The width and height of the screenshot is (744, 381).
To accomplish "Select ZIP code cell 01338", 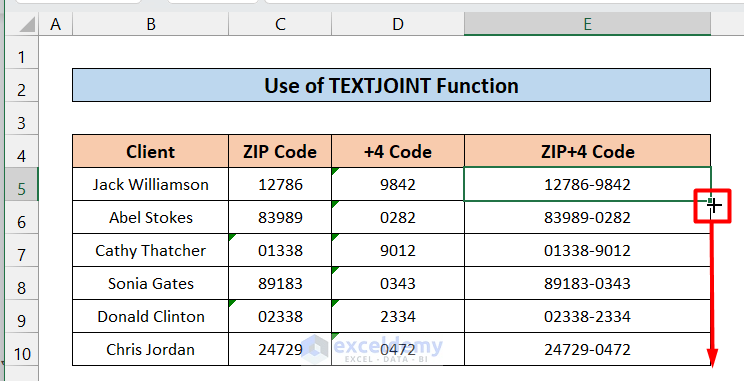I will click(x=280, y=250).
